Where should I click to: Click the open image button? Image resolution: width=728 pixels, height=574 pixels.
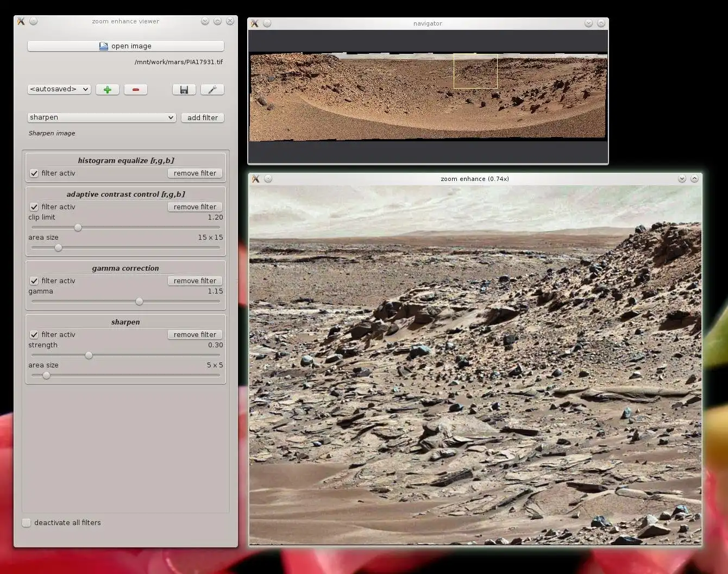125,46
